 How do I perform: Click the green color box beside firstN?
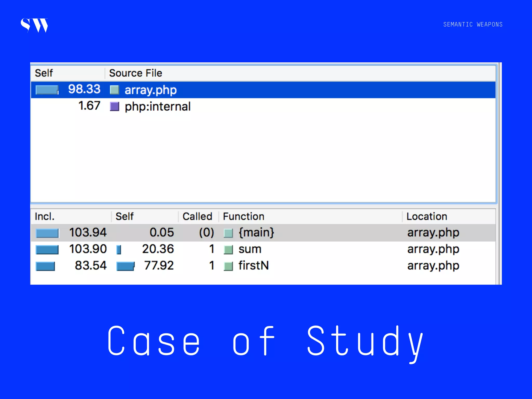(x=228, y=267)
